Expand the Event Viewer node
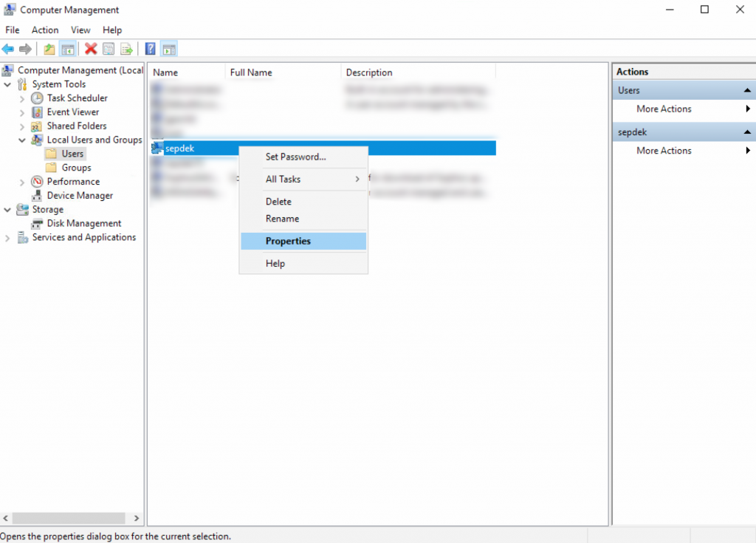Screen dimensions: 756x543 (x=21, y=112)
